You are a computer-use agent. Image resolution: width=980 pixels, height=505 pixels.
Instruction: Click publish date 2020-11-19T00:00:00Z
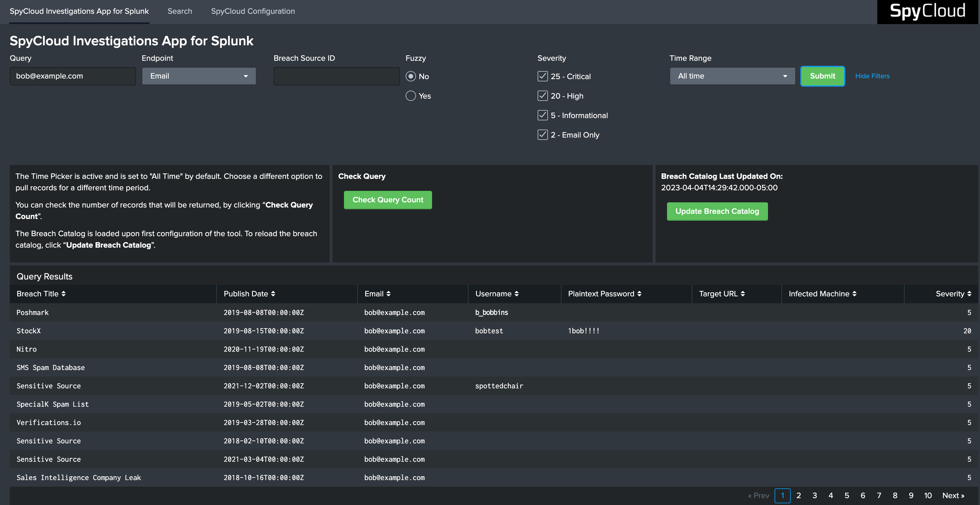pyautogui.click(x=264, y=349)
